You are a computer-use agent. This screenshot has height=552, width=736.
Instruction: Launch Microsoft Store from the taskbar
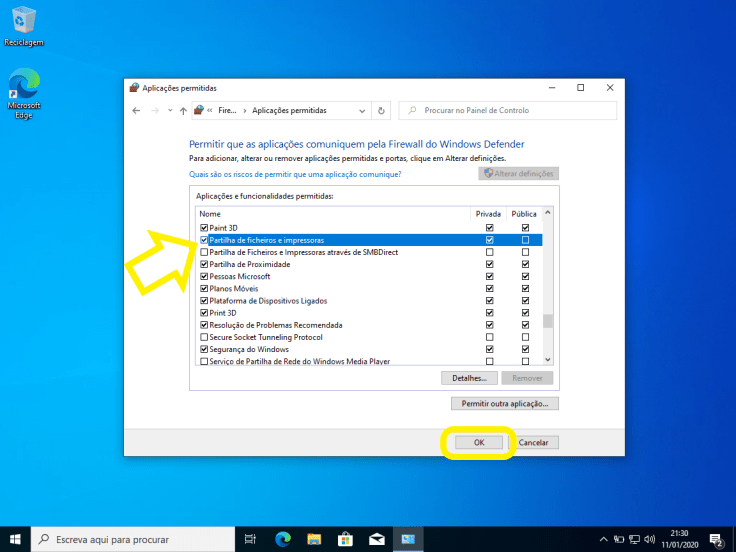pyautogui.click(x=345, y=540)
